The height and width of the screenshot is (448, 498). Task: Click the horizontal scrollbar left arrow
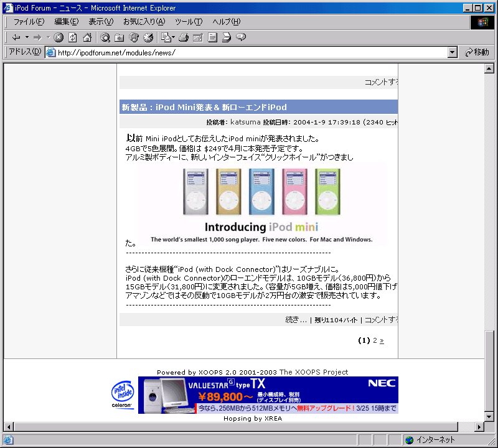[9, 427]
